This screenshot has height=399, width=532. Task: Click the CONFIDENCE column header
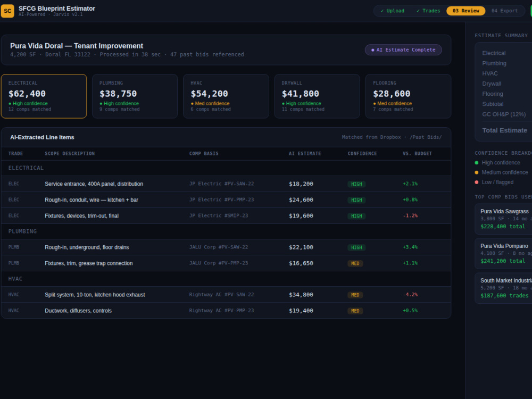362,154
